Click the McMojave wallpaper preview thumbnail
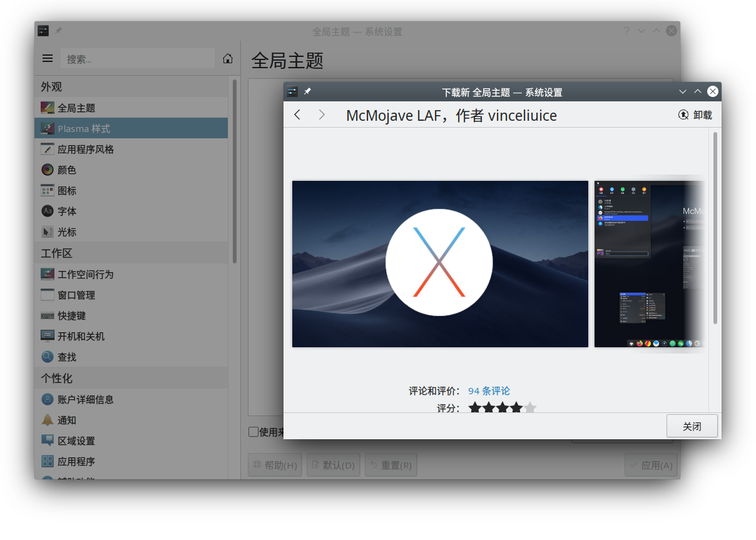The height and width of the screenshot is (540, 756). pyautogui.click(x=440, y=264)
